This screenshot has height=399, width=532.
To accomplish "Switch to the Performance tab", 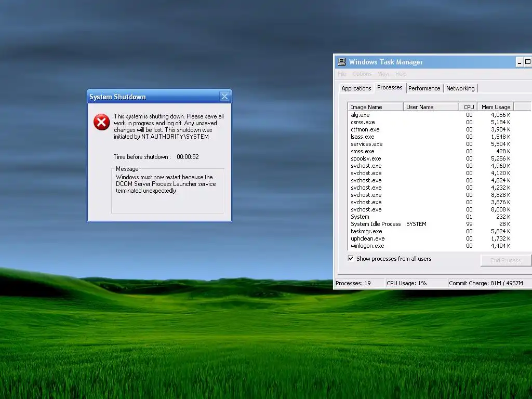I will (424, 88).
